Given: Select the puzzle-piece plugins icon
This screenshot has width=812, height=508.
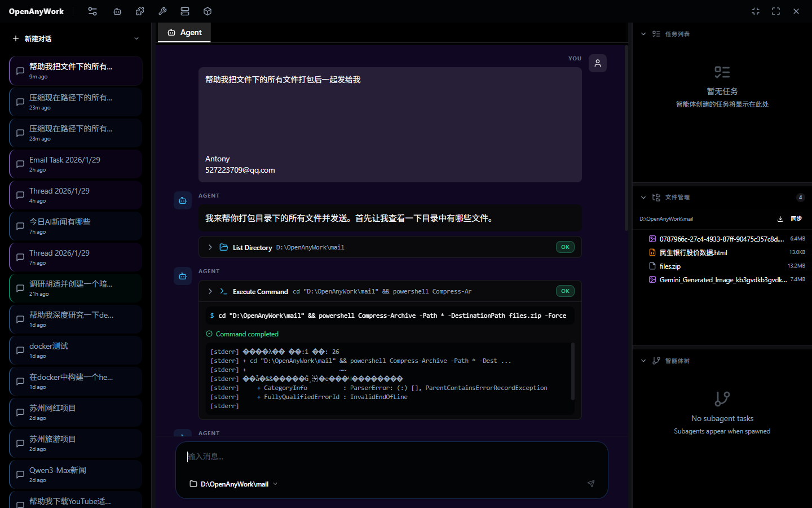Looking at the screenshot, I should pos(139,11).
